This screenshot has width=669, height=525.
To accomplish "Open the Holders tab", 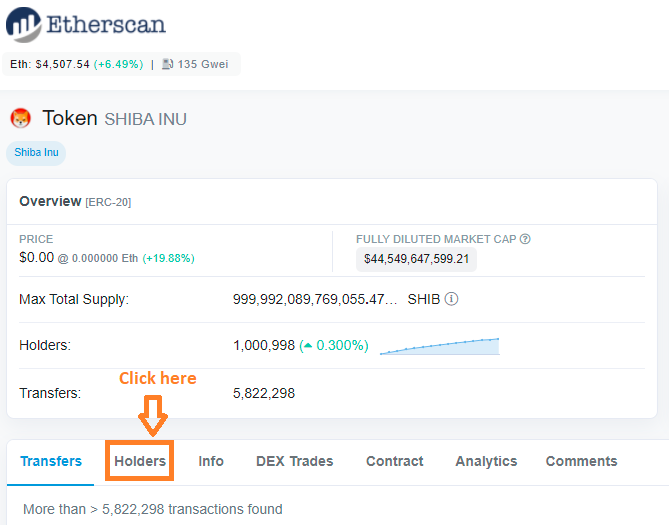I will [140, 461].
